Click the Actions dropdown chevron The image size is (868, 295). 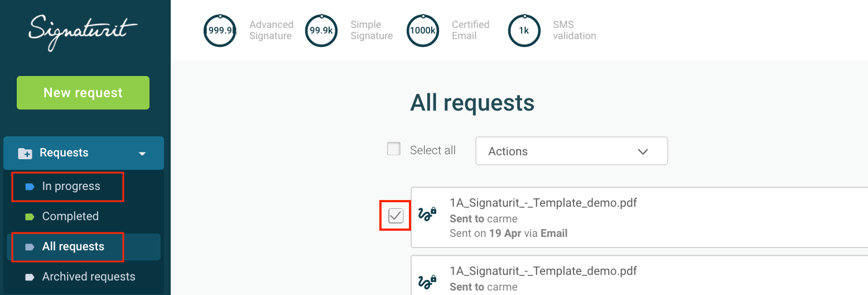pos(643,151)
